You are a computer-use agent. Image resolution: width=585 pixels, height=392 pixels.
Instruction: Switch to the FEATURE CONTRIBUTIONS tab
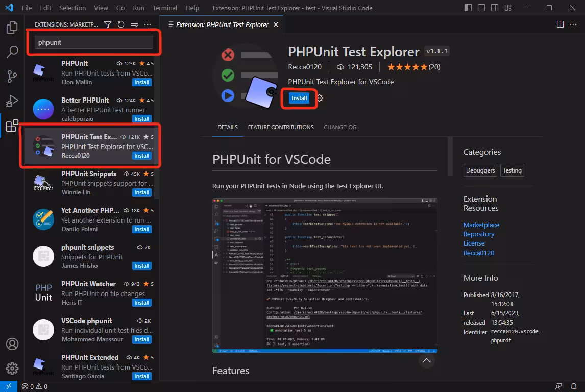tap(281, 127)
